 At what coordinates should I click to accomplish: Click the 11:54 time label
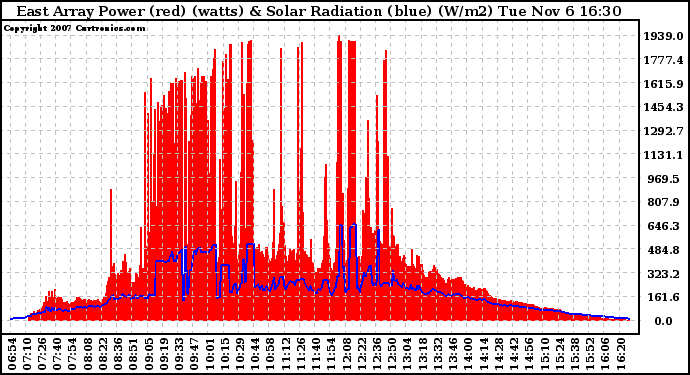pyautogui.click(x=331, y=354)
